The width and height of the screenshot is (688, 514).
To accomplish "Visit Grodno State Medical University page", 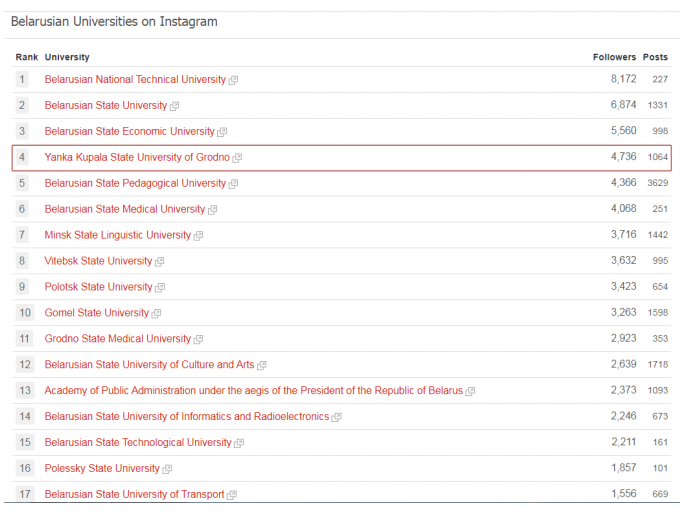I will coord(118,338).
